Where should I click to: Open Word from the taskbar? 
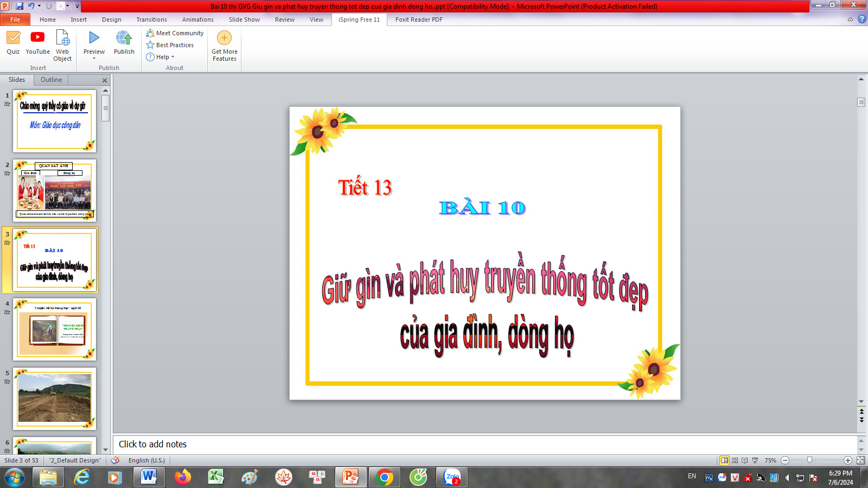149,478
